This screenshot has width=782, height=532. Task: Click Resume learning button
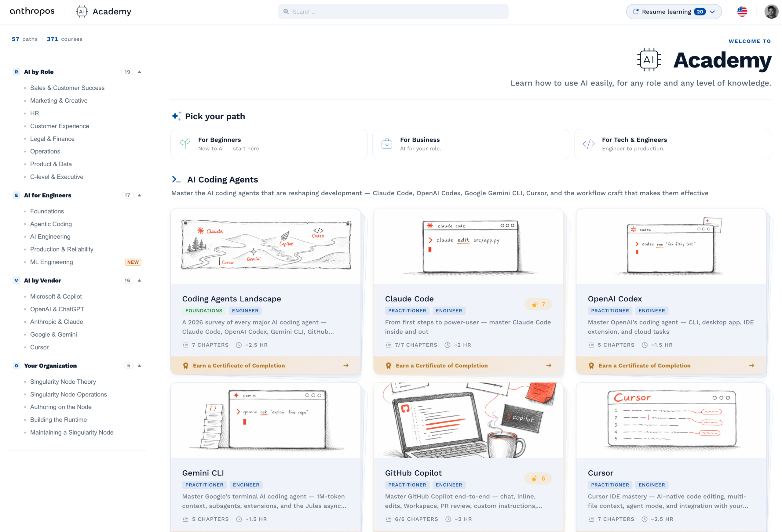(x=674, y=11)
